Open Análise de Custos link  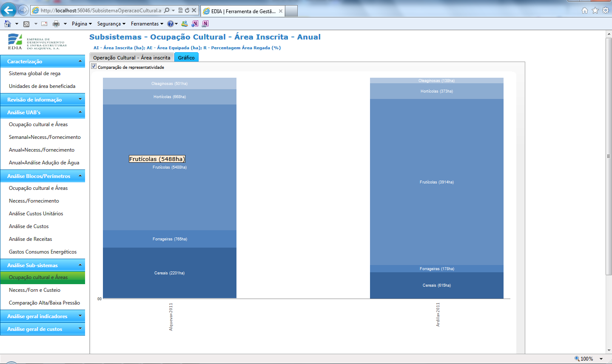(x=28, y=226)
